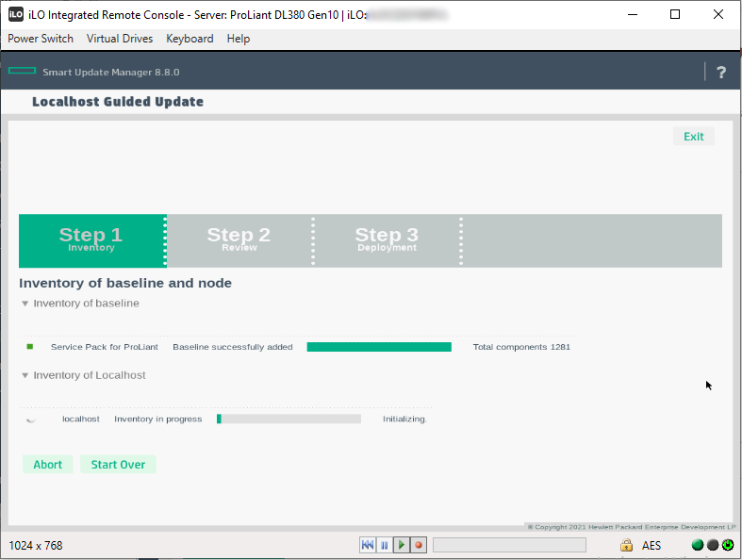Screen dimensions: 742x560
Task: Open the Power Switch menu
Action: click(41, 39)
